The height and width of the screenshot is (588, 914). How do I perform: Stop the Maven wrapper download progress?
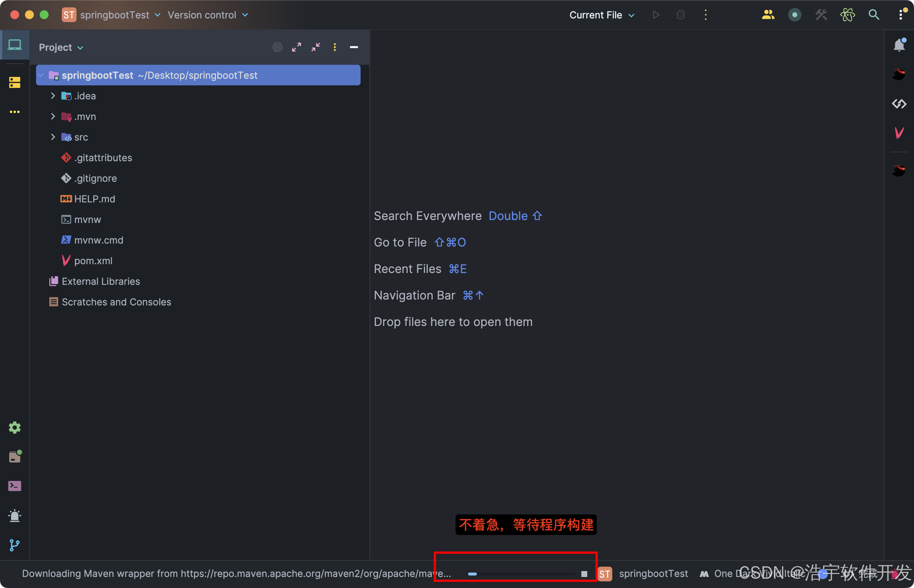[584, 574]
